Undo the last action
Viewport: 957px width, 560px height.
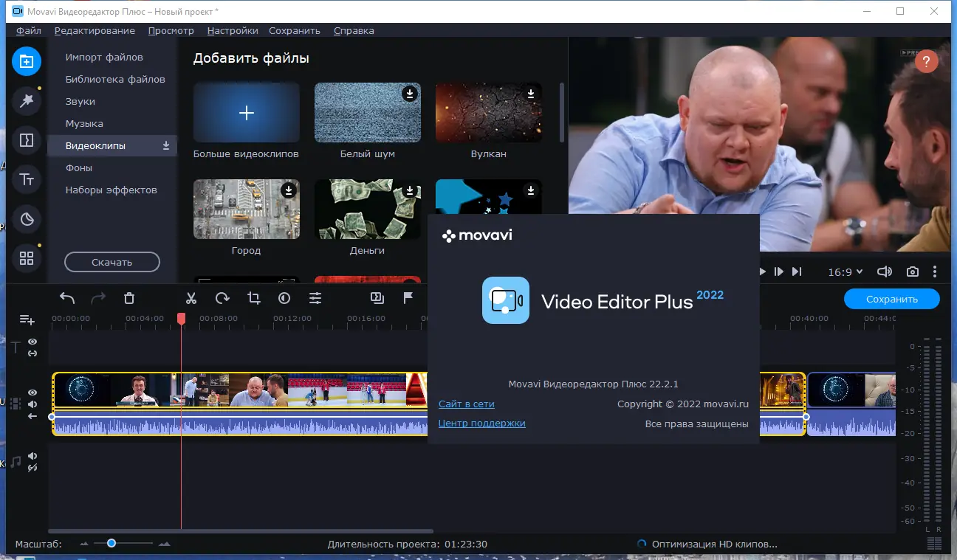click(67, 298)
